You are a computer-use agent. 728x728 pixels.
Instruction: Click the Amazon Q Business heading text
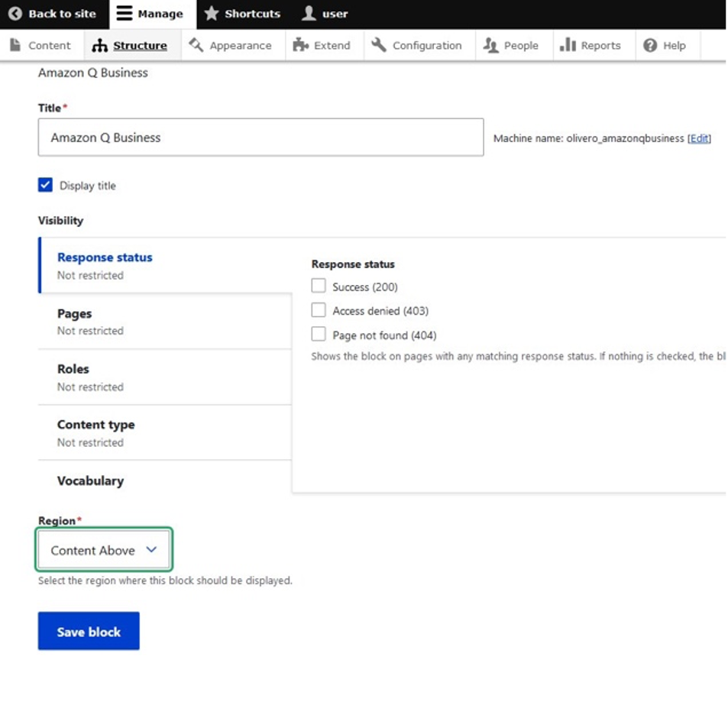point(93,73)
